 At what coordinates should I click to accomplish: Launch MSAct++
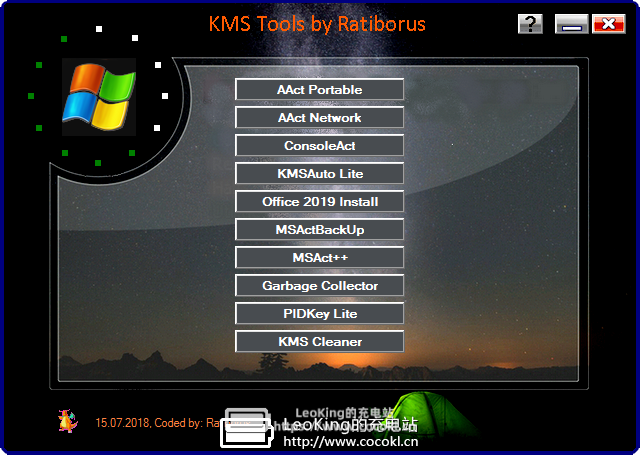click(x=319, y=257)
